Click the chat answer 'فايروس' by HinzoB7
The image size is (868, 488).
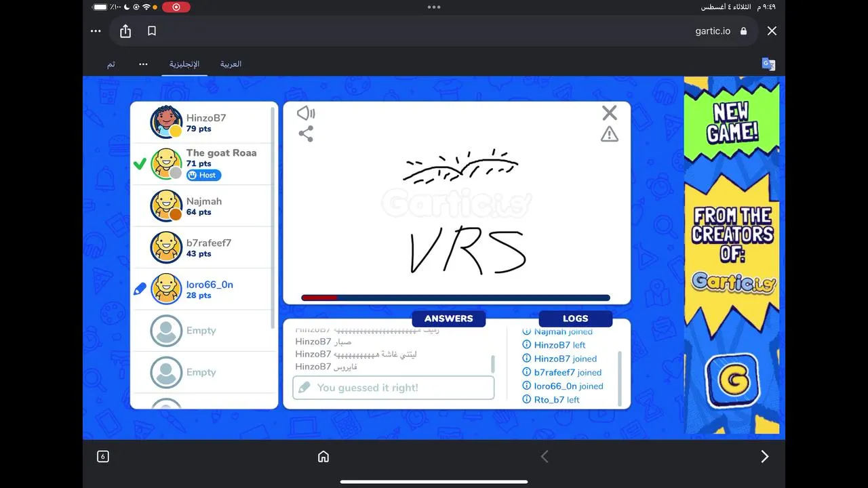tap(346, 367)
